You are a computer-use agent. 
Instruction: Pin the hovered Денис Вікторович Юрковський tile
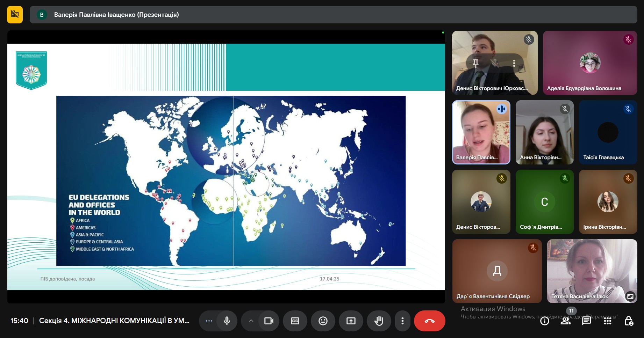[475, 63]
